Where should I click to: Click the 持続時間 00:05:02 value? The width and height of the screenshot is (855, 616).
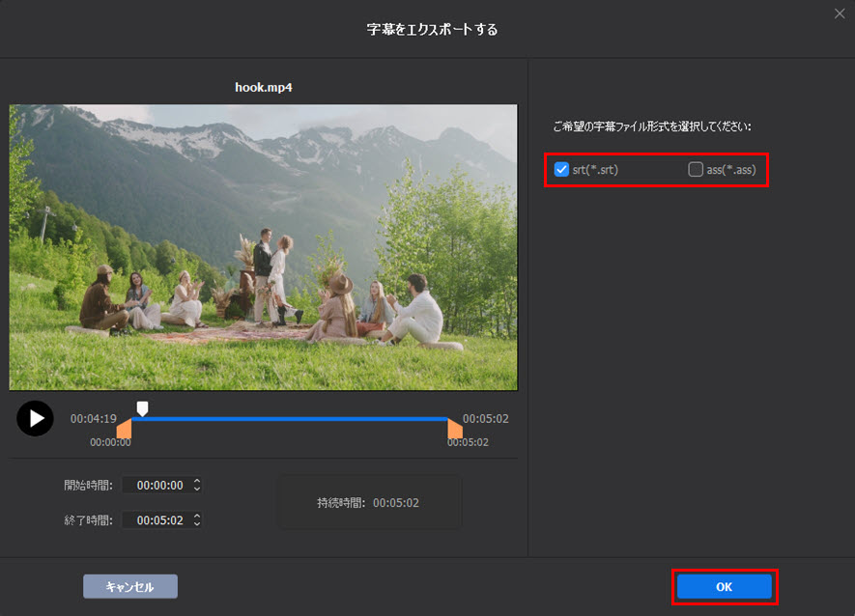click(x=396, y=503)
